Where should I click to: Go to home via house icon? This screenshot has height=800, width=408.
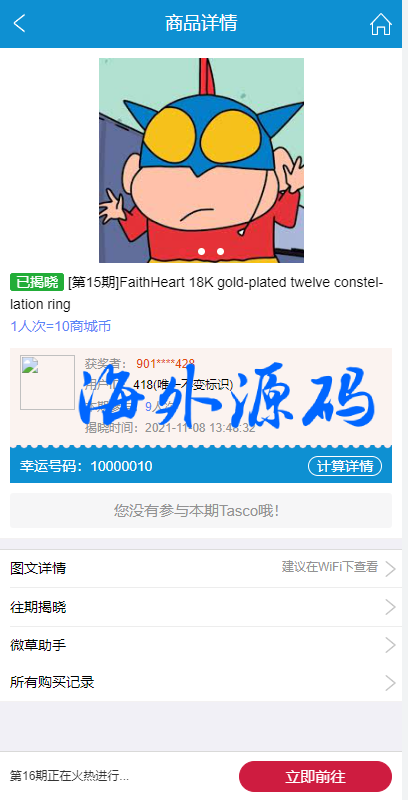380,24
